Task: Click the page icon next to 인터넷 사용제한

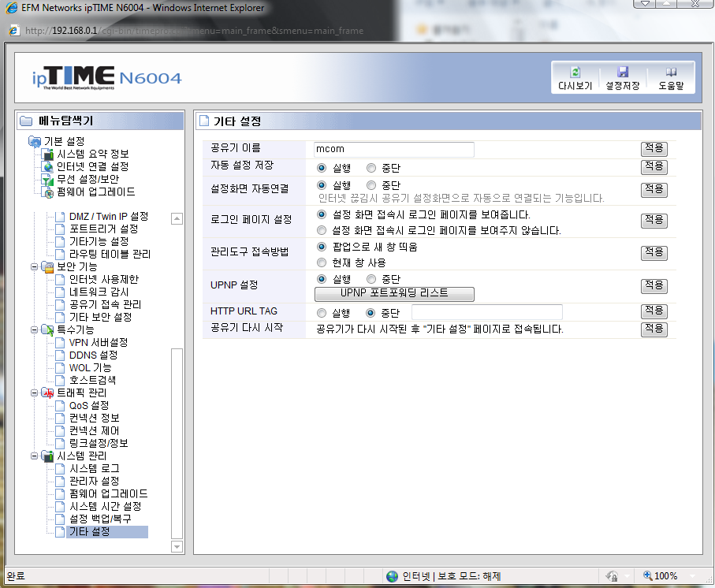Action: point(60,279)
